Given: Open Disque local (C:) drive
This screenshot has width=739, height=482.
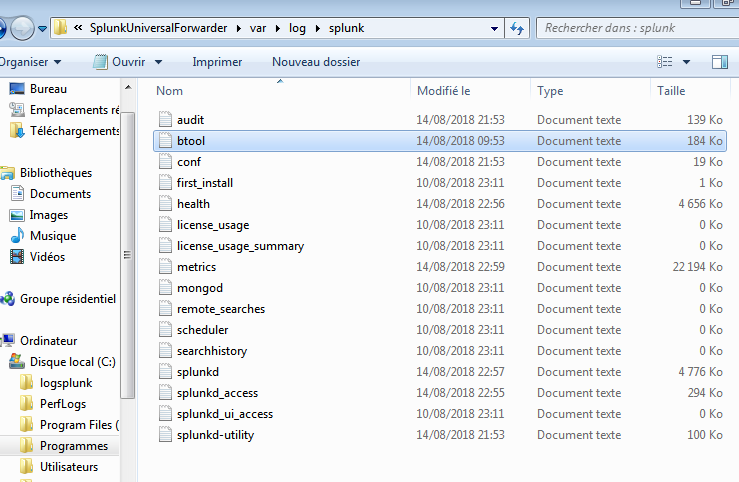Looking at the screenshot, I should pos(73,362).
